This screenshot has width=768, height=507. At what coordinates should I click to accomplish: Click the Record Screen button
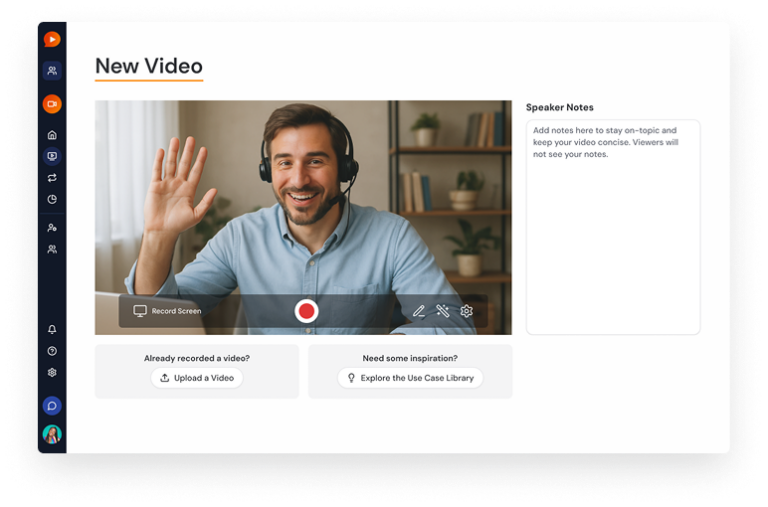coord(167,311)
